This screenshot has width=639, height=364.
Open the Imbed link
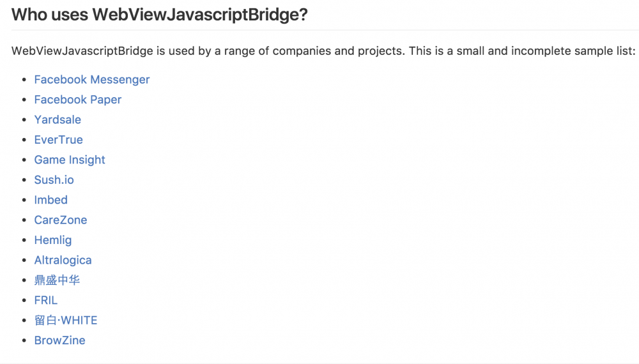point(50,200)
